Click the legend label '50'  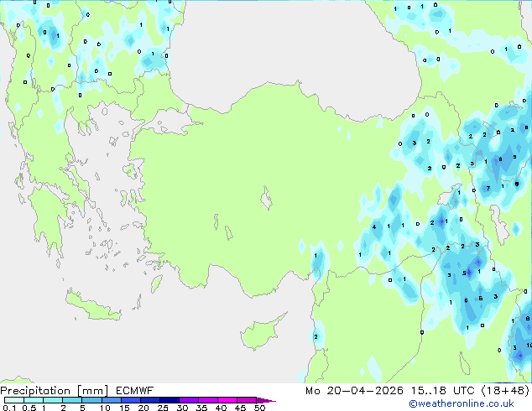pyautogui.click(x=260, y=408)
